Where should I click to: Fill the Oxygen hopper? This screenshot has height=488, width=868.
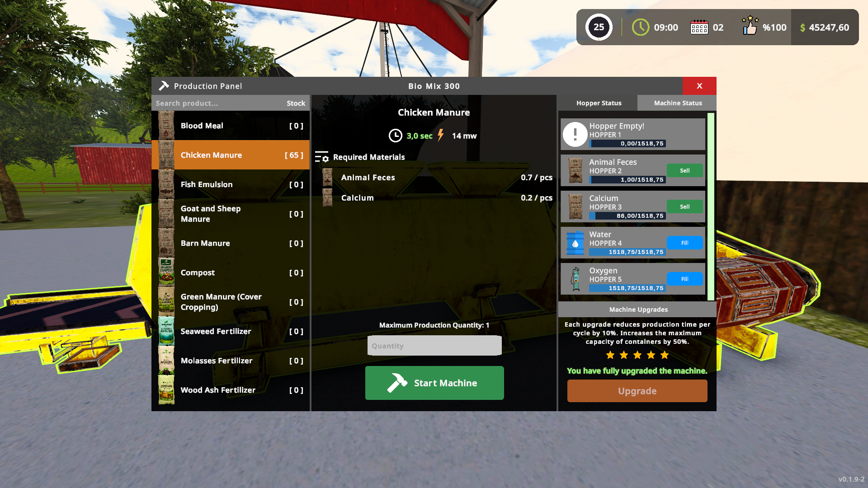684,279
